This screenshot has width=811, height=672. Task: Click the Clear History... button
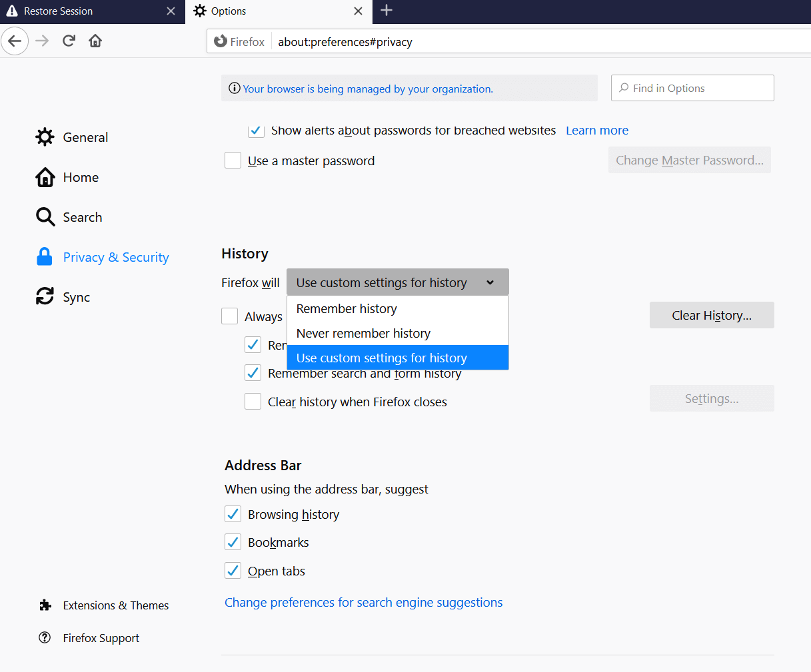click(712, 315)
